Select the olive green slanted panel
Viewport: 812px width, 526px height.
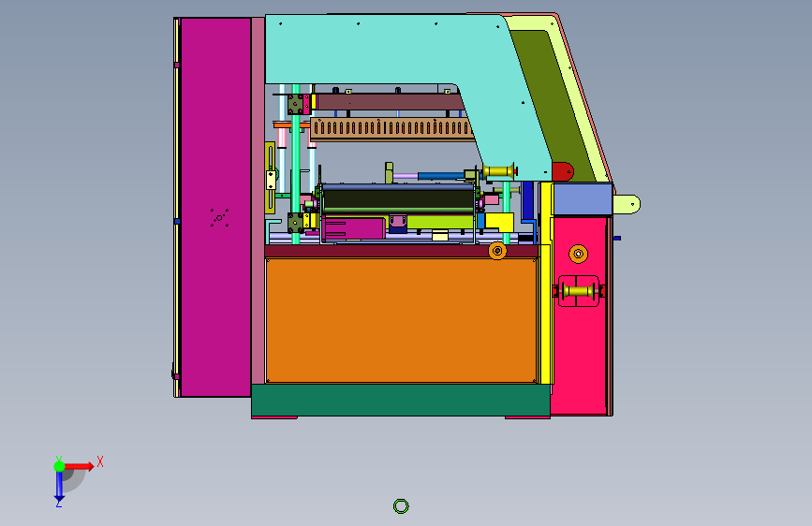click(x=554, y=104)
